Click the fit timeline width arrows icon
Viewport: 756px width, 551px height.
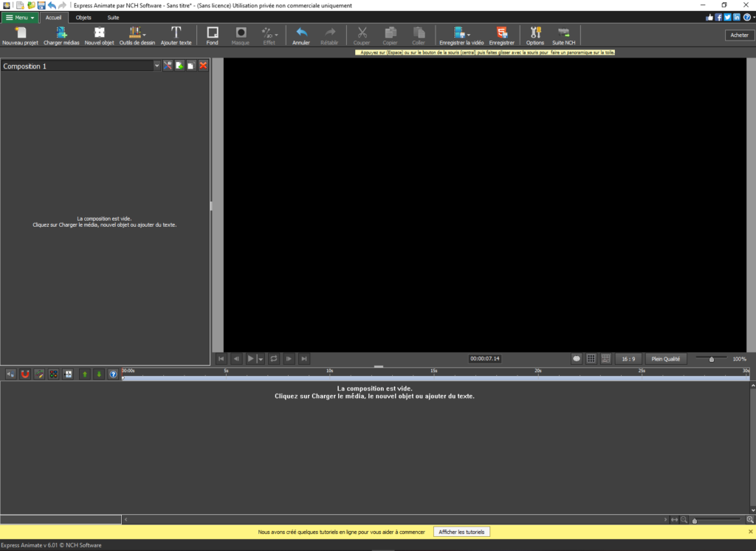coord(675,520)
